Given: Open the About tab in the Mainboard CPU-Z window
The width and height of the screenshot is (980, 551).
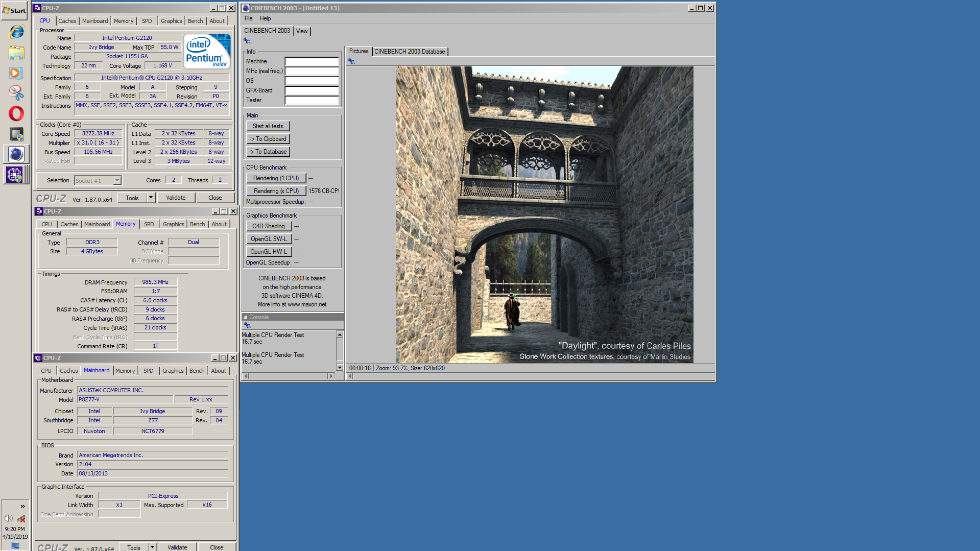Looking at the screenshot, I should tap(219, 371).
